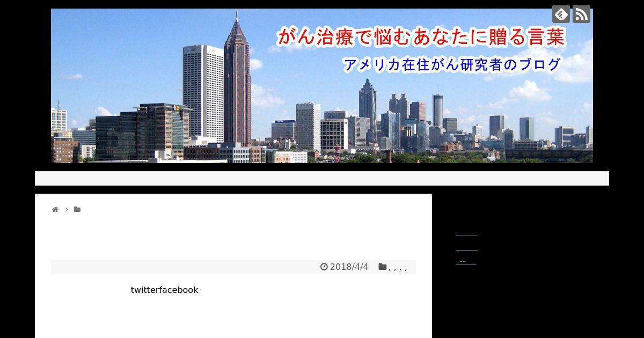Click the post date 2018/4/4
This screenshot has width=644, height=338.
[x=349, y=267]
